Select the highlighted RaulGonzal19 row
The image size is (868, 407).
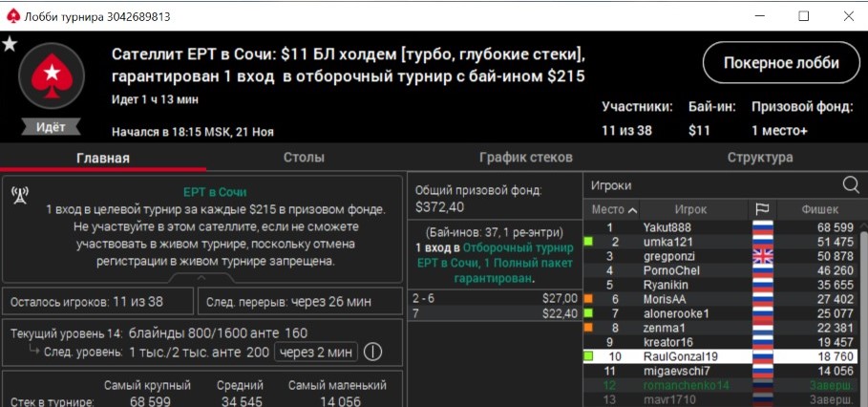[x=721, y=356]
